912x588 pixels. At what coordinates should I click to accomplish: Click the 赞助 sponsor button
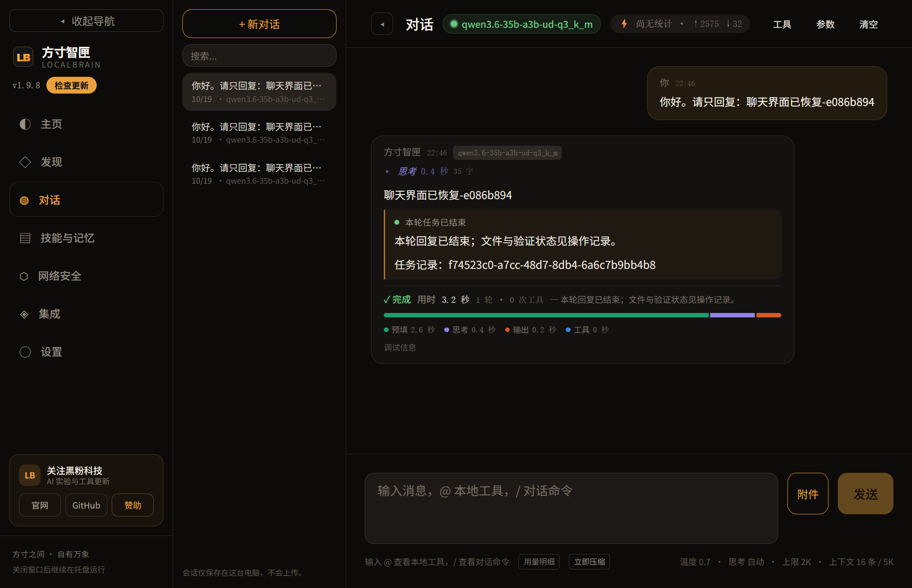(132, 505)
